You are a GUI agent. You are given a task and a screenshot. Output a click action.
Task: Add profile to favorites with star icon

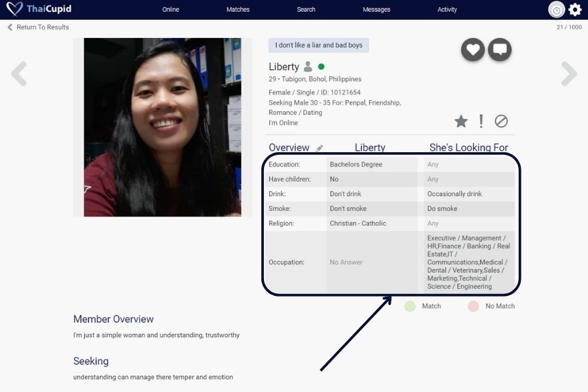(461, 121)
